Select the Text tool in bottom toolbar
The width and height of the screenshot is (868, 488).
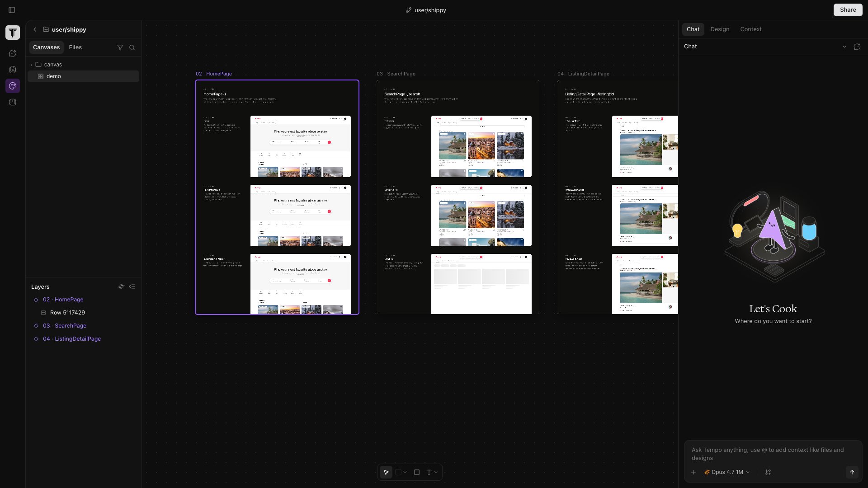coord(429,472)
